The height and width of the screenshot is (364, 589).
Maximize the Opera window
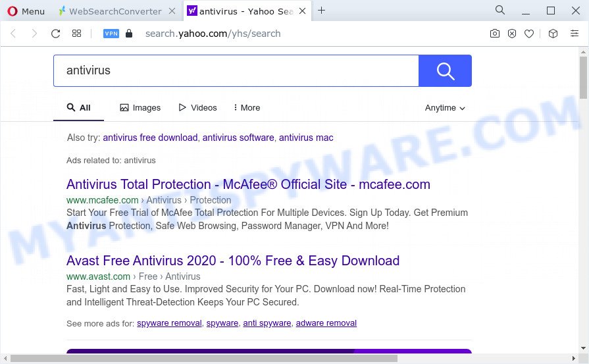tap(551, 11)
